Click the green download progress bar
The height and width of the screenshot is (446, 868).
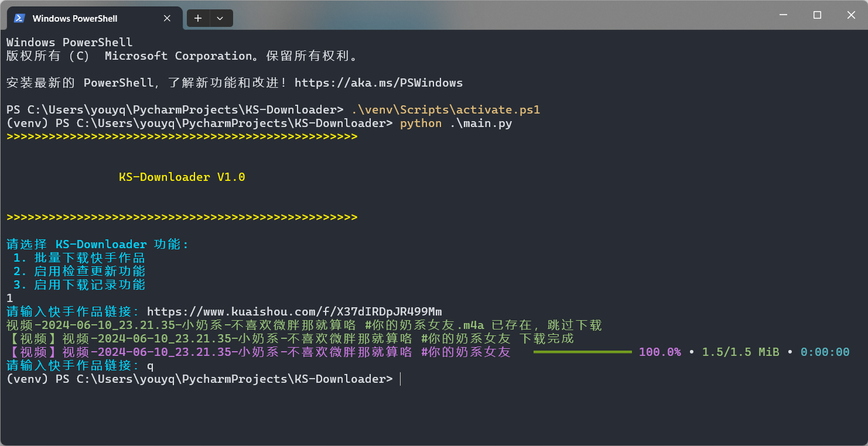pyautogui.click(x=583, y=352)
